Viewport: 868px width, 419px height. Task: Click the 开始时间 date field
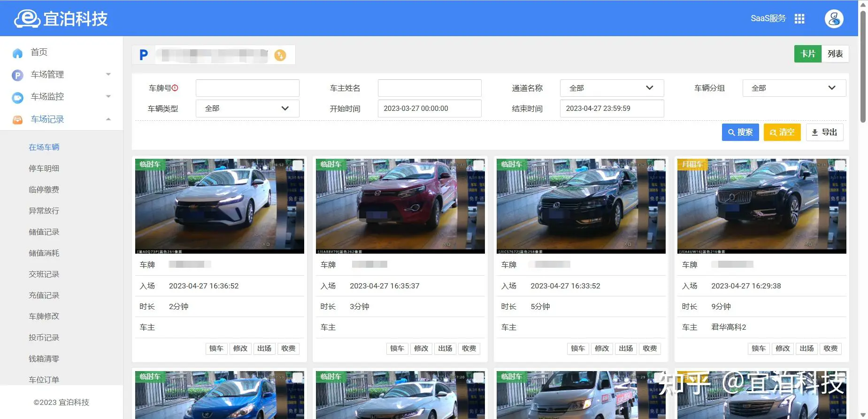430,109
